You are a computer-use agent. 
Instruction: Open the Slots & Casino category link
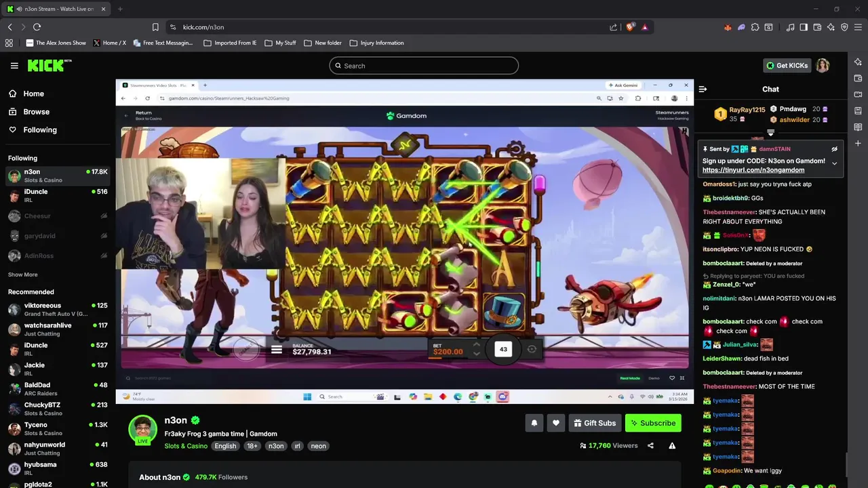(x=186, y=446)
